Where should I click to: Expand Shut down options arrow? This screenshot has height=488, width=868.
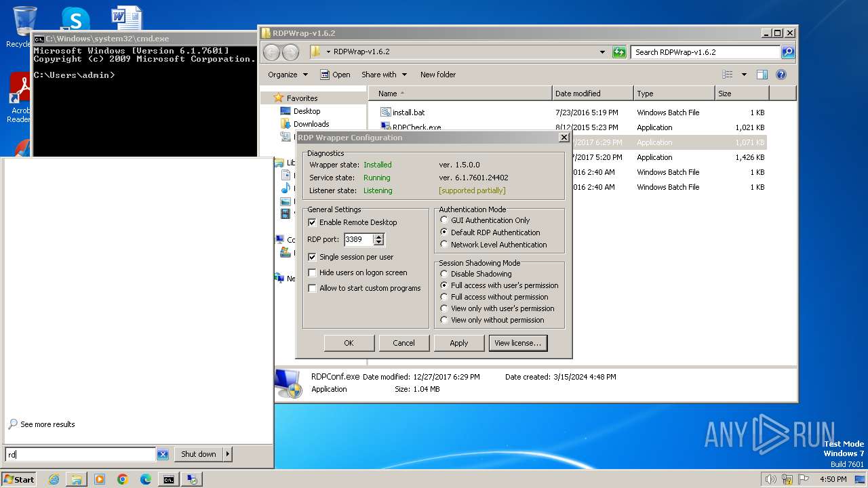pos(228,454)
